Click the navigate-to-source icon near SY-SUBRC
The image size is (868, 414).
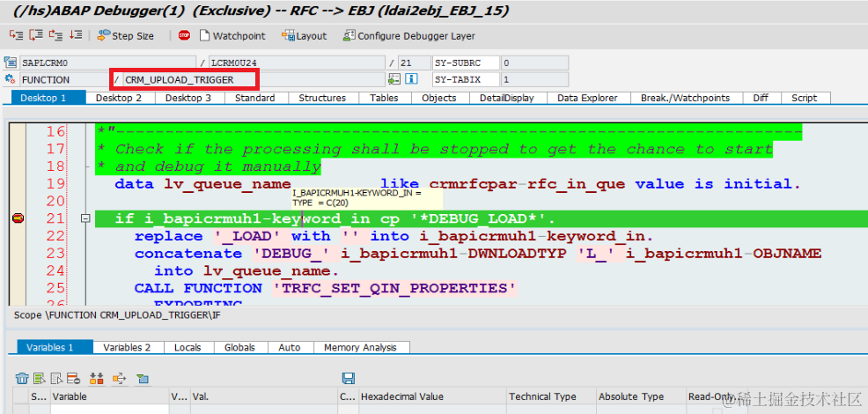coord(394,79)
